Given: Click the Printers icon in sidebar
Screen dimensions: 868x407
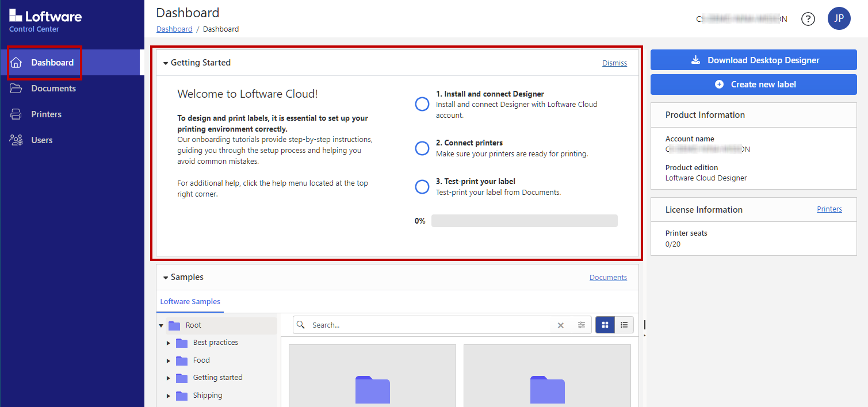Looking at the screenshot, I should [x=16, y=114].
